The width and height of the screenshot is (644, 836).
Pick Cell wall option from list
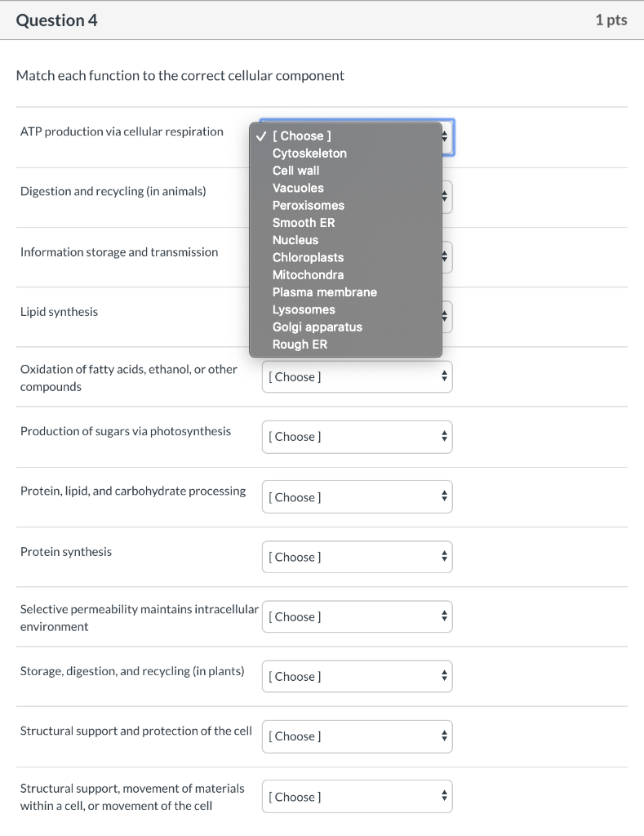(295, 171)
